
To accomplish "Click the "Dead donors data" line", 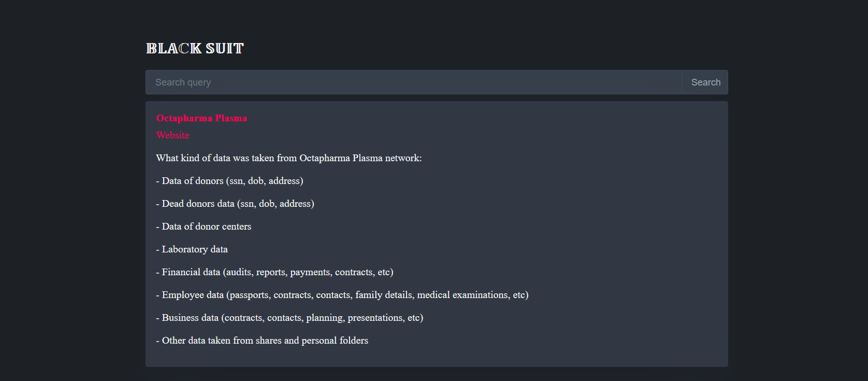I will (x=235, y=204).
